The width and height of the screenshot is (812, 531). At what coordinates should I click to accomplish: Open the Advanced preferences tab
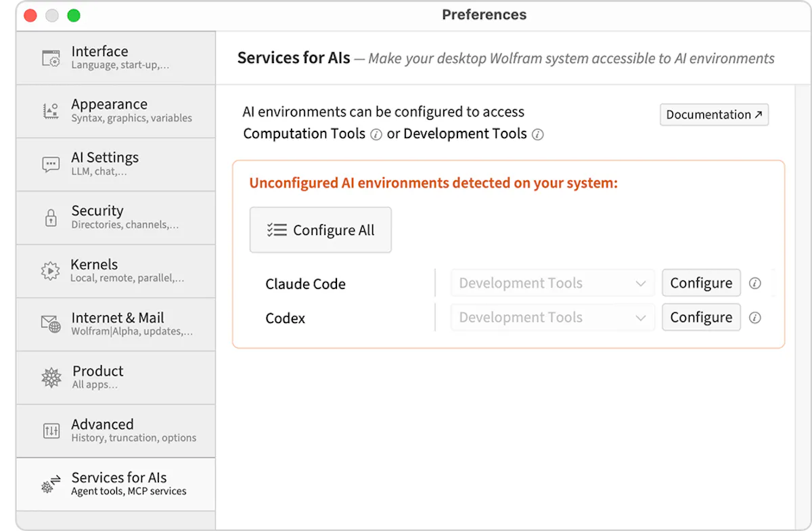coord(116,431)
